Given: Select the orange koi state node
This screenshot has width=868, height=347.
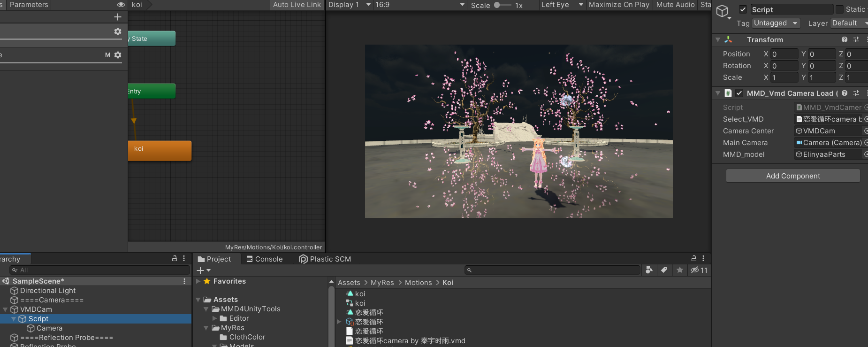Looking at the screenshot, I should tap(160, 151).
